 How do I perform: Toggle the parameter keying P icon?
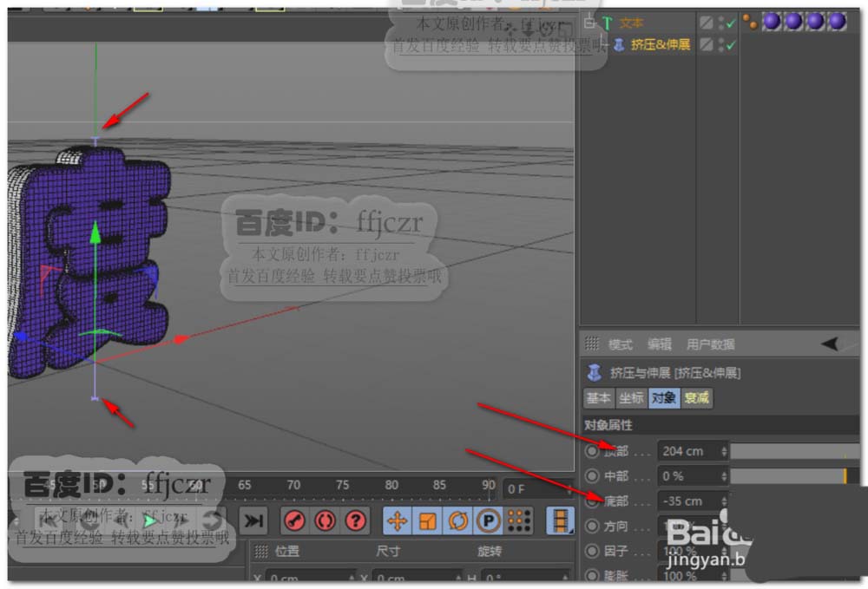[488, 521]
